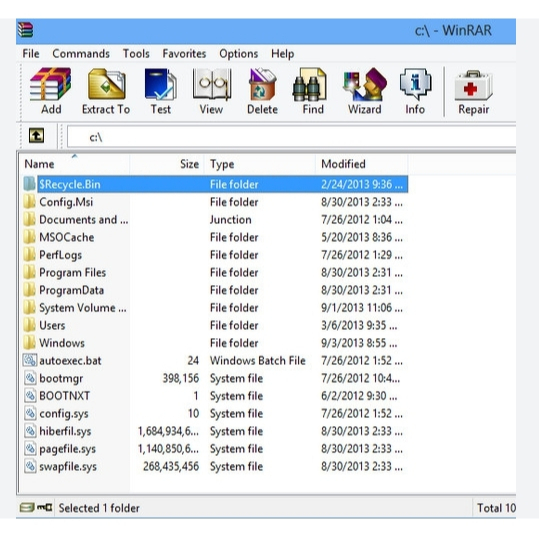Click the MSOCache folder icon

30,237
